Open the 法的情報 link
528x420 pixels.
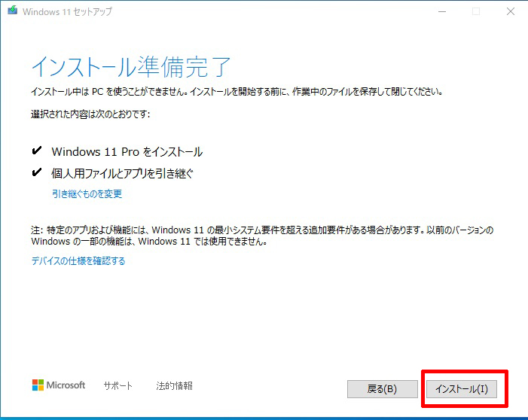coord(175,385)
